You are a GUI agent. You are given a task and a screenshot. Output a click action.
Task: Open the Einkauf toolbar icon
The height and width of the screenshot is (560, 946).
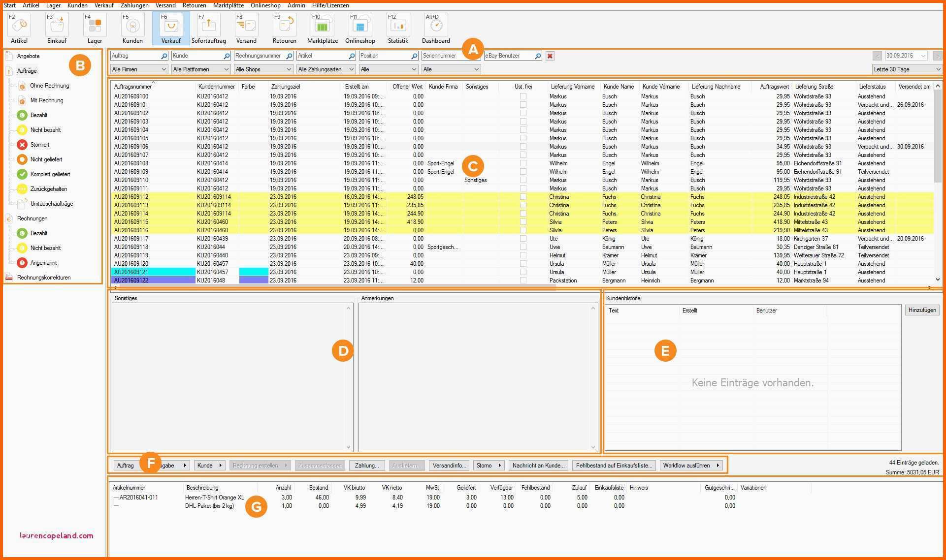(57, 29)
